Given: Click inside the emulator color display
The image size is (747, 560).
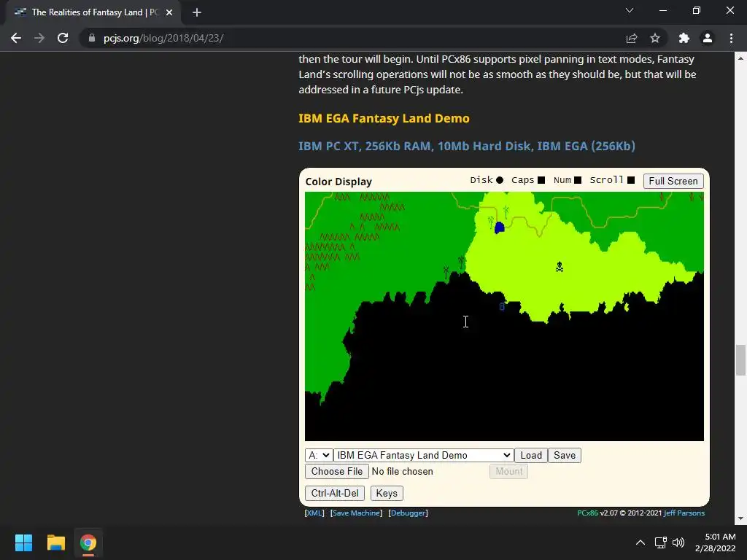Looking at the screenshot, I should (x=504, y=316).
